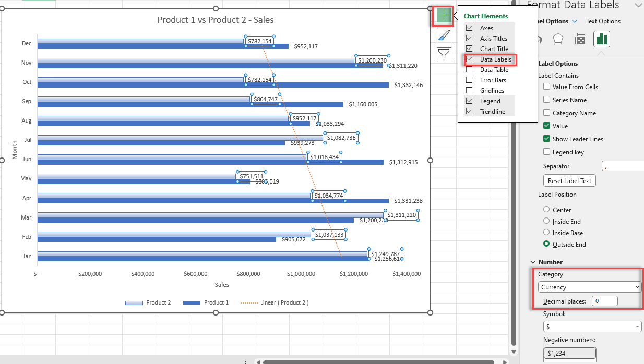
Task: Open the Symbol dollar dropdown
Action: [x=592, y=326]
